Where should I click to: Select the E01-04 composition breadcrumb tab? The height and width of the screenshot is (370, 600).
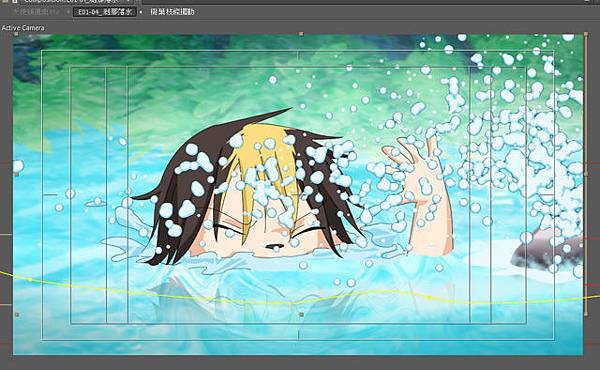(104, 12)
